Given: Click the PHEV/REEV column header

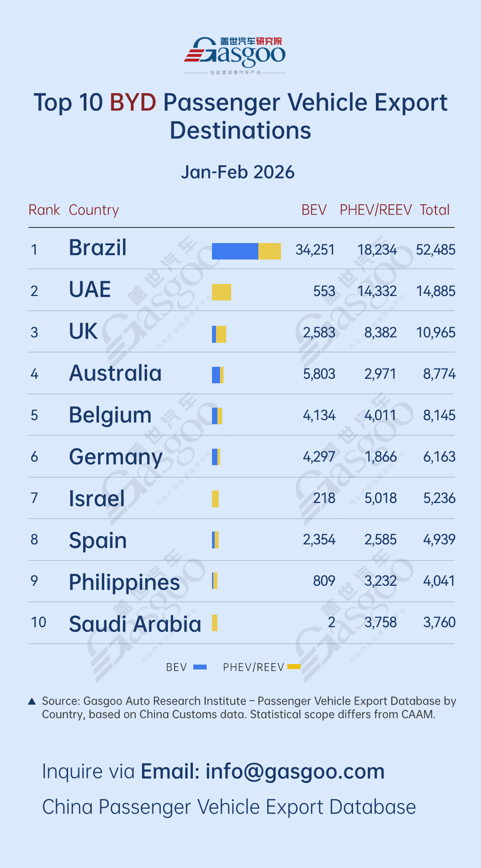Looking at the screenshot, I should (x=375, y=210).
